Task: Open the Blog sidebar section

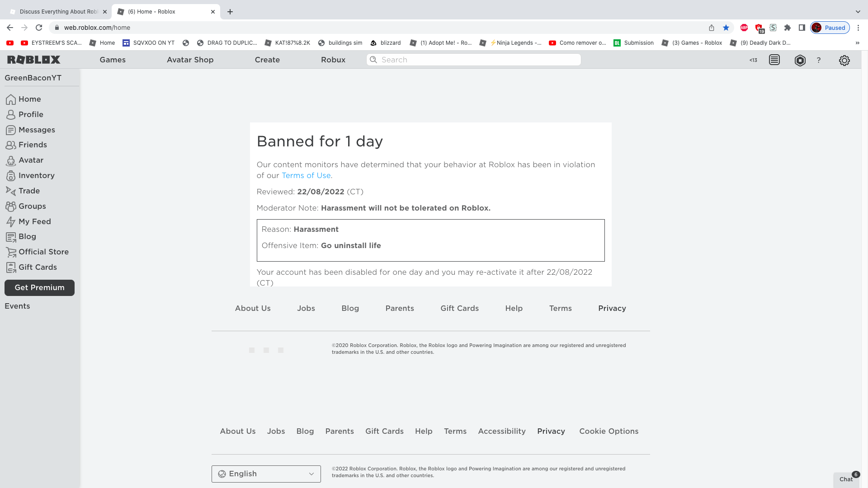Action: [x=27, y=237]
